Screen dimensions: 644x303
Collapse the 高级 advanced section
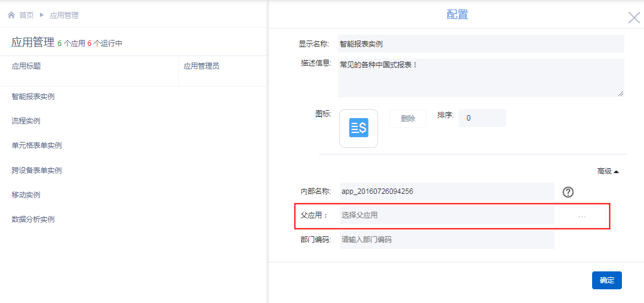tap(608, 171)
